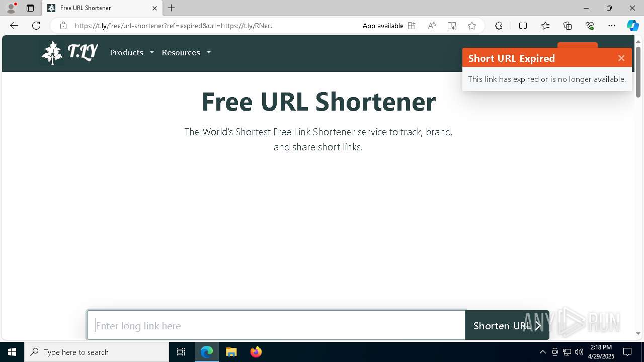Open the Copilot sidebar
Screen dimensions: 644x362
[x=633, y=26]
